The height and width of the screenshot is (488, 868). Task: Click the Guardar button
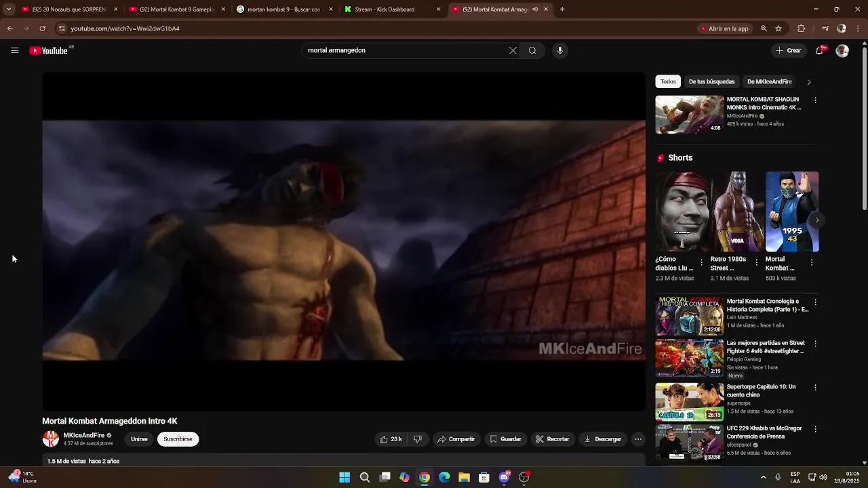(505, 439)
